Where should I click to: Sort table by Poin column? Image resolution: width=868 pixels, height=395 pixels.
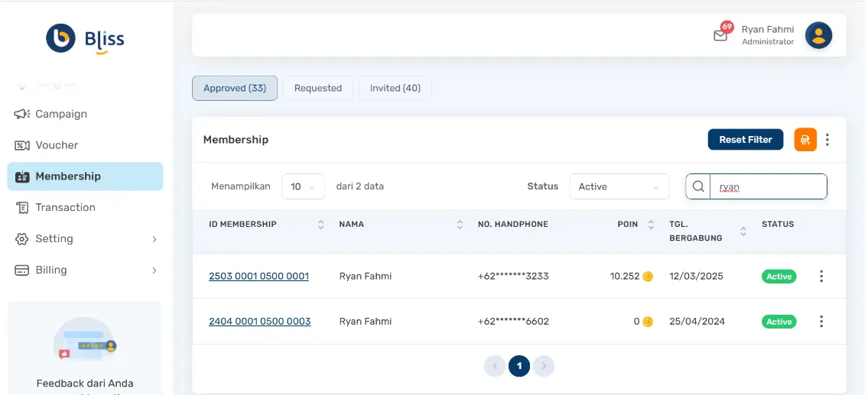click(651, 225)
